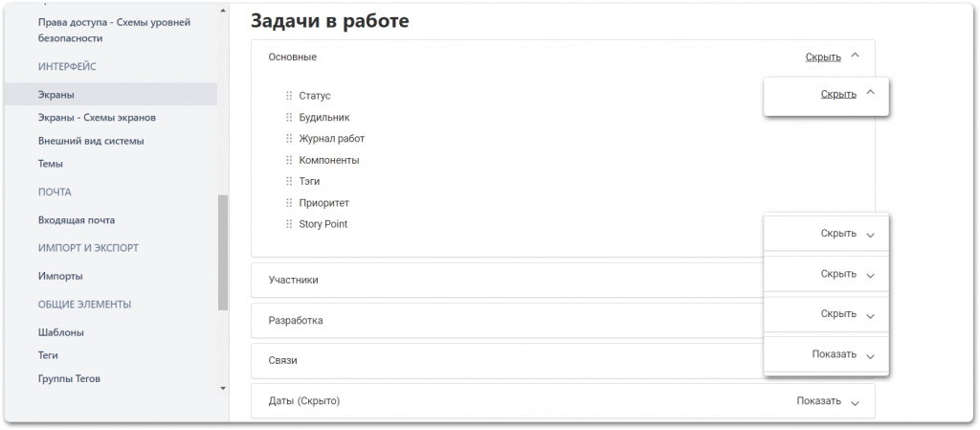This screenshot has width=980, height=430.
Task: Open Шаблоны under Общие элементы
Action: pyautogui.click(x=60, y=332)
